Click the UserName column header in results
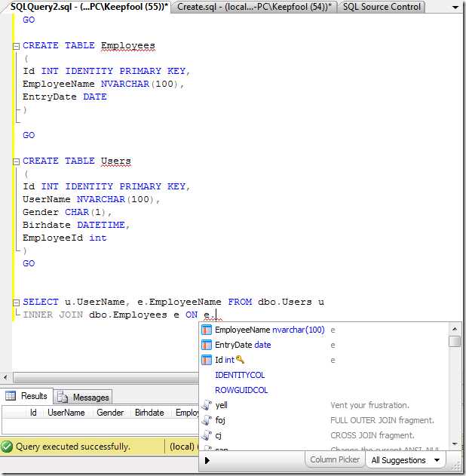 coord(66,413)
